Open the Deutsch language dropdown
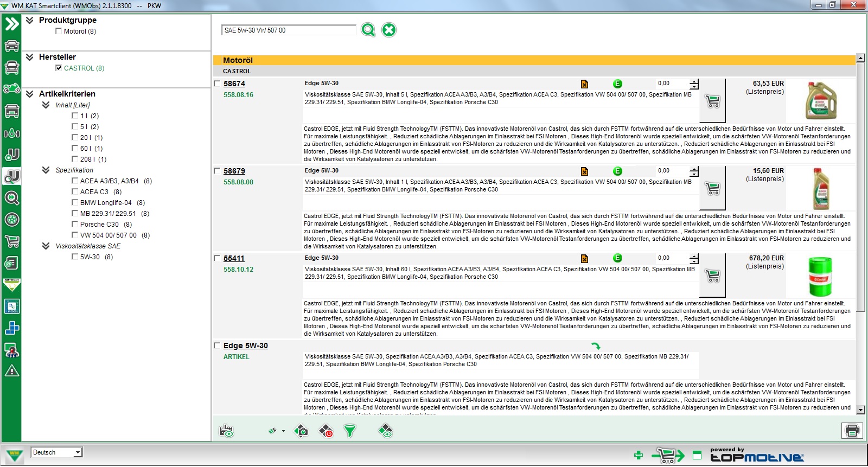 click(78, 453)
